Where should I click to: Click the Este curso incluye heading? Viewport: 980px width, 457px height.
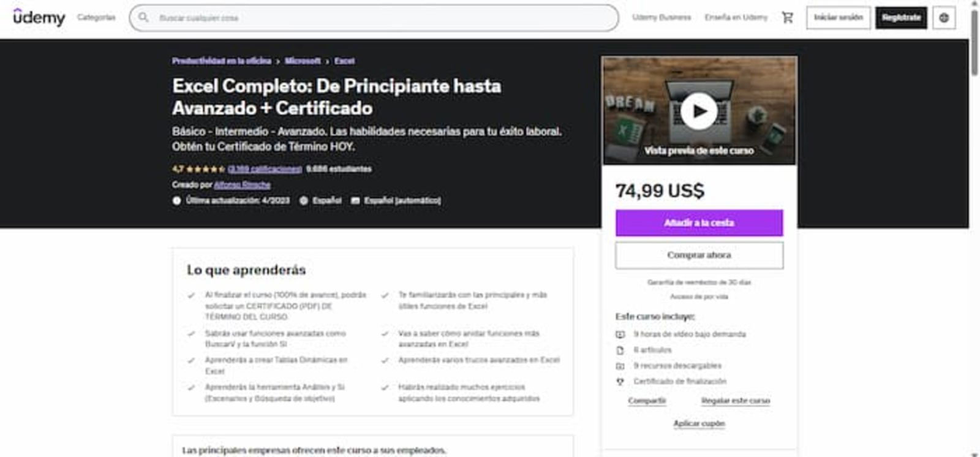pos(655,317)
